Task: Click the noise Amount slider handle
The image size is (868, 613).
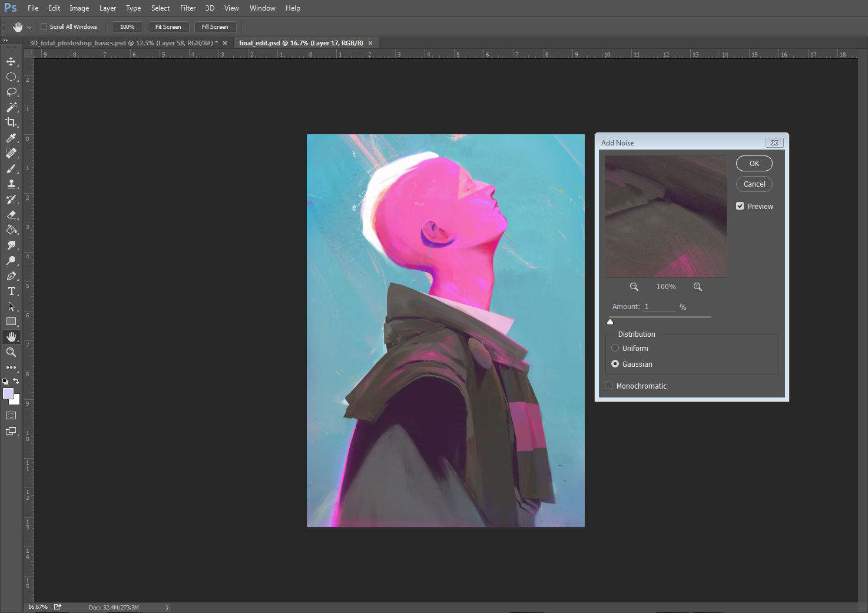Action: (x=610, y=322)
